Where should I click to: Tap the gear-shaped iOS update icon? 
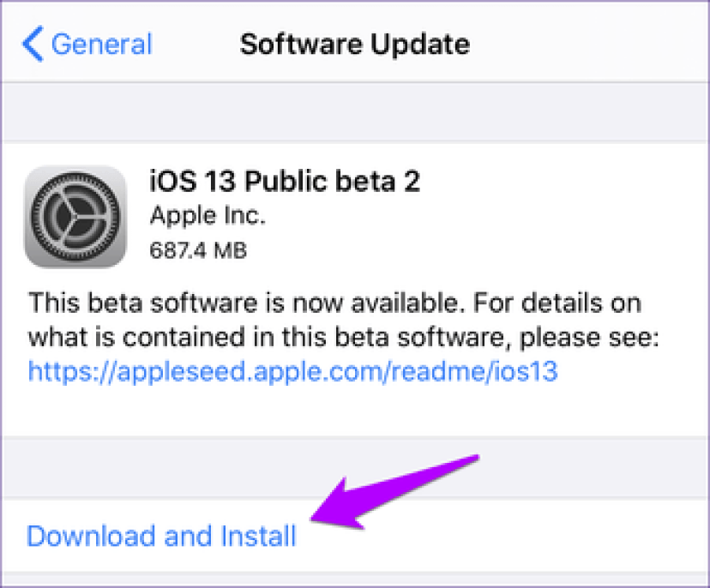click(75, 217)
